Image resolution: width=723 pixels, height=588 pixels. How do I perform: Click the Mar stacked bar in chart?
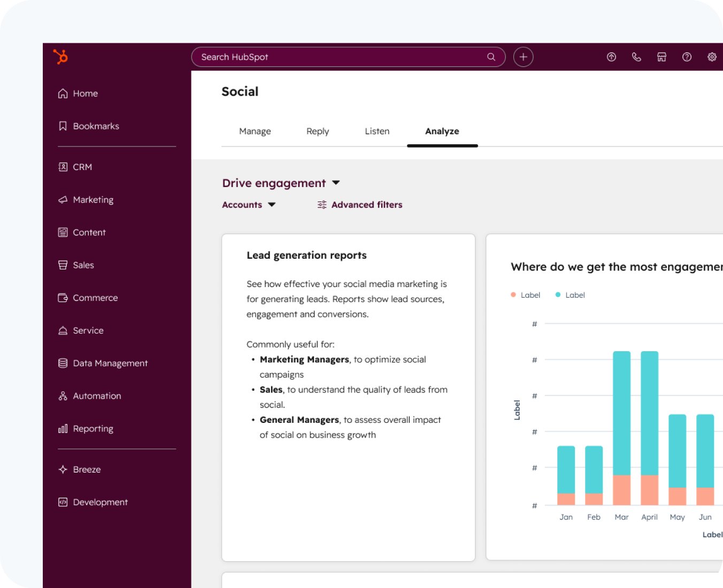pos(621,428)
